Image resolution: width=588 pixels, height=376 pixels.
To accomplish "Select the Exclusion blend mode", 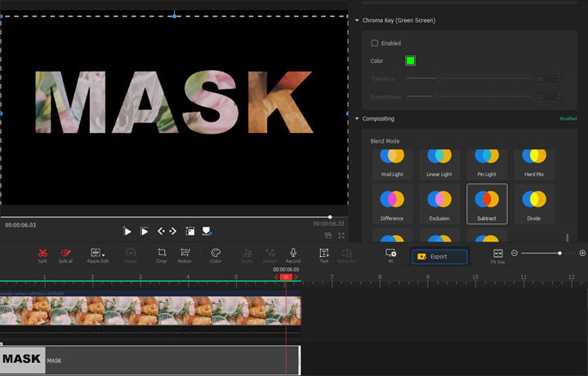I will tap(439, 203).
